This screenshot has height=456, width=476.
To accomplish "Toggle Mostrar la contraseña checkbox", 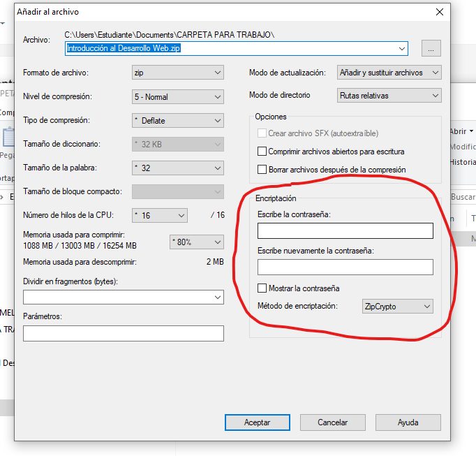I will (262, 288).
